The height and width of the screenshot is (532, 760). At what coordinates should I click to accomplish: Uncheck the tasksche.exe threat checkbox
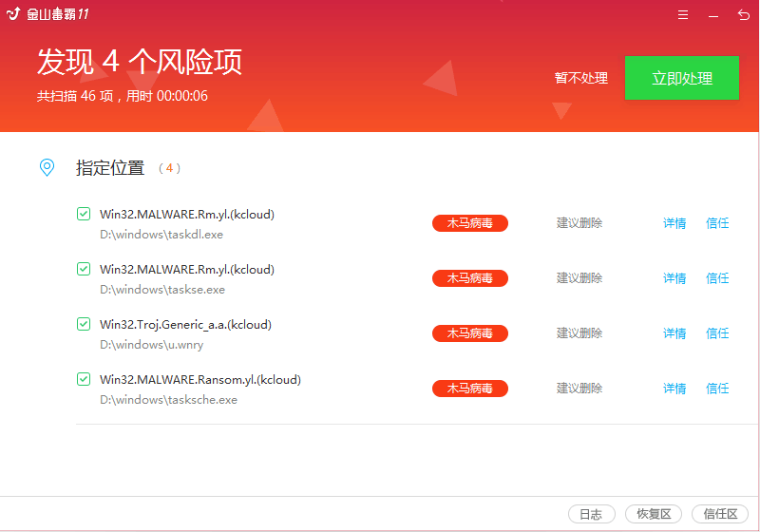pos(84,379)
